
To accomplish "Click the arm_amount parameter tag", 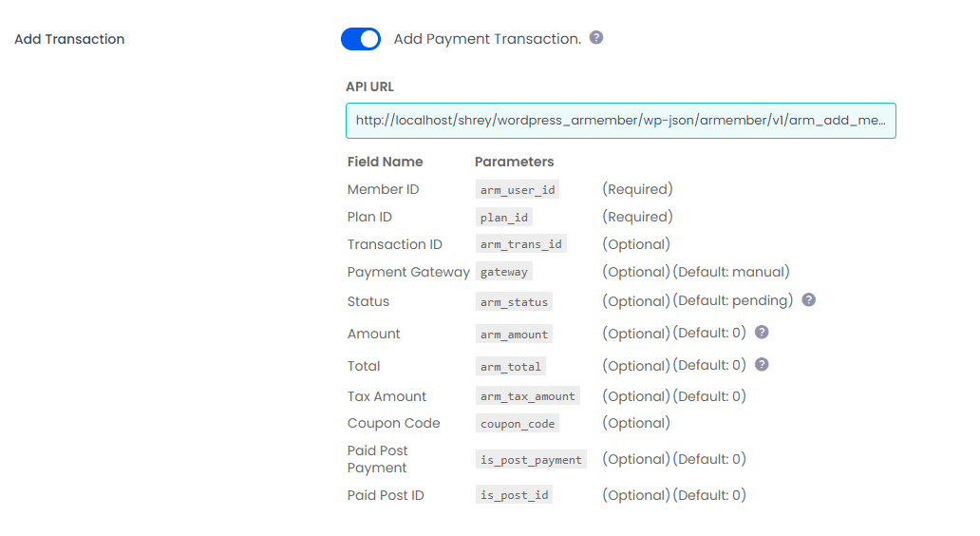I will [515, 335].
